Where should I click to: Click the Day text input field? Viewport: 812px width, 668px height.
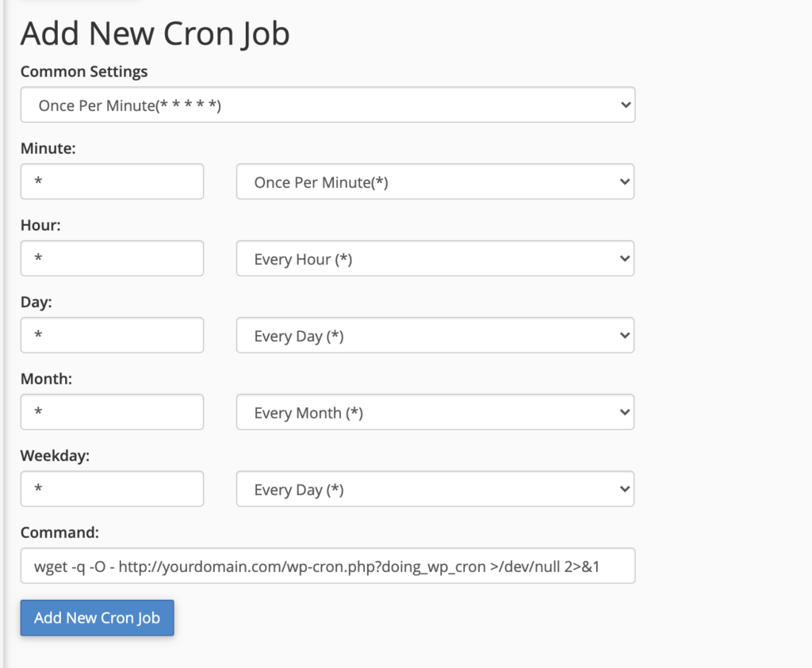coord(112,335)
